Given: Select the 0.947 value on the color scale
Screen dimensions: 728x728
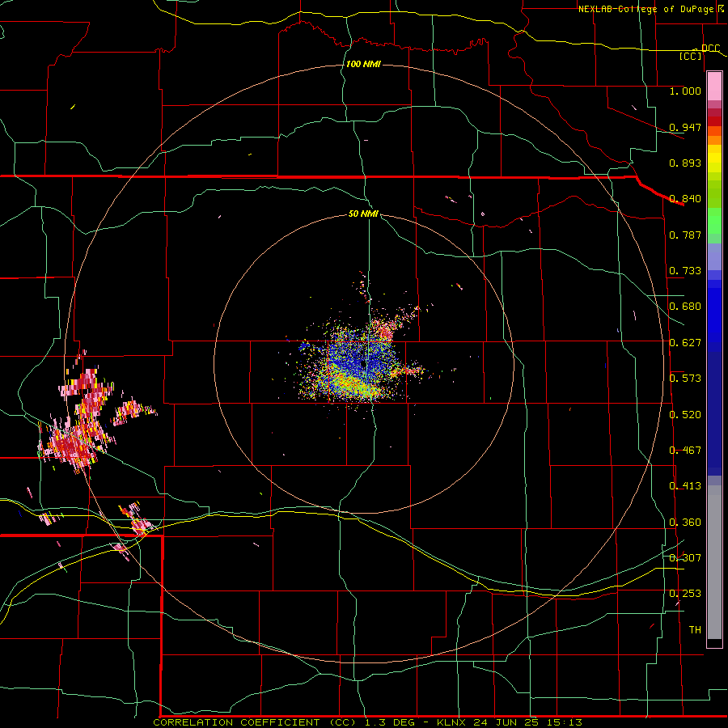Looking at the screenshot, I should click(x=685, y=127).
